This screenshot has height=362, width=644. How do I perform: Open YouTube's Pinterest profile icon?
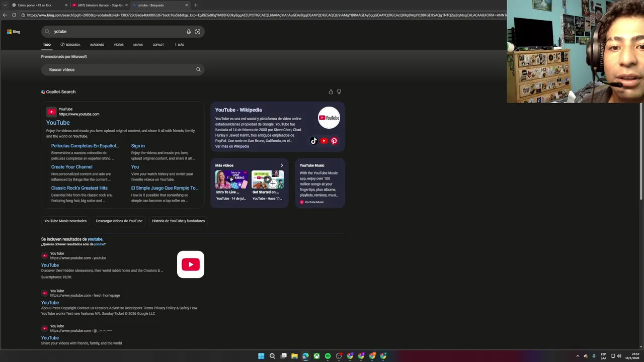tap(334, 141)
